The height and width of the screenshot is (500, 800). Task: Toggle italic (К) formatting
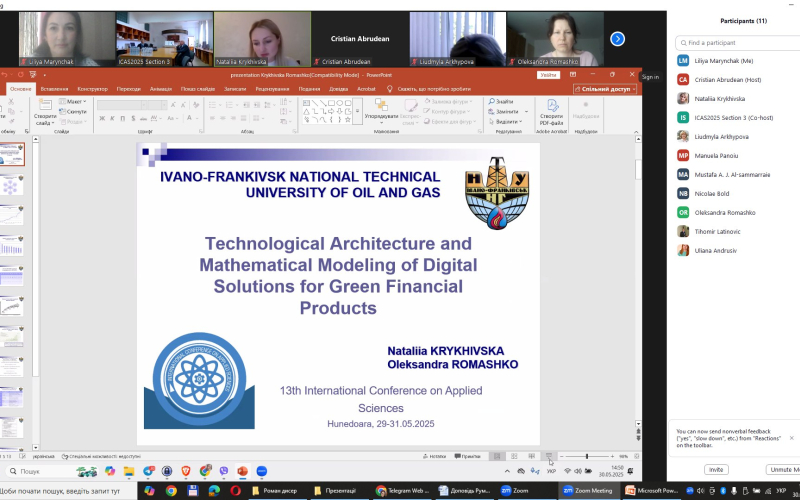tap(112, 118)
